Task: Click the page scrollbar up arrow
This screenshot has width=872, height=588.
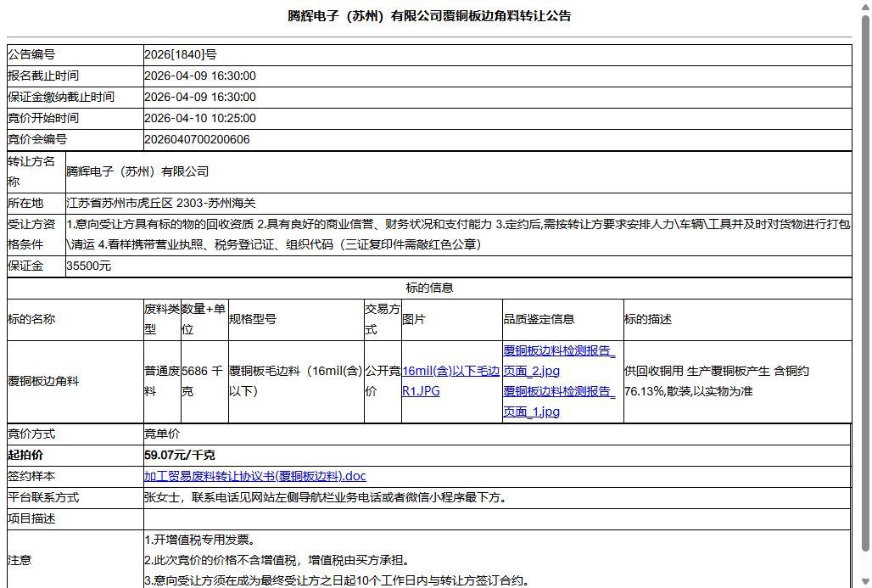Action: (x=865, y=7)
